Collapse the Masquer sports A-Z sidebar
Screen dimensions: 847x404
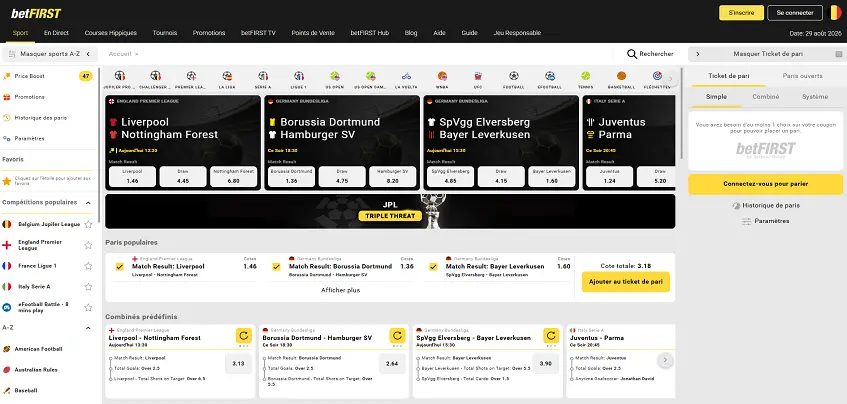pyautogui.click(x=50, y=54)
